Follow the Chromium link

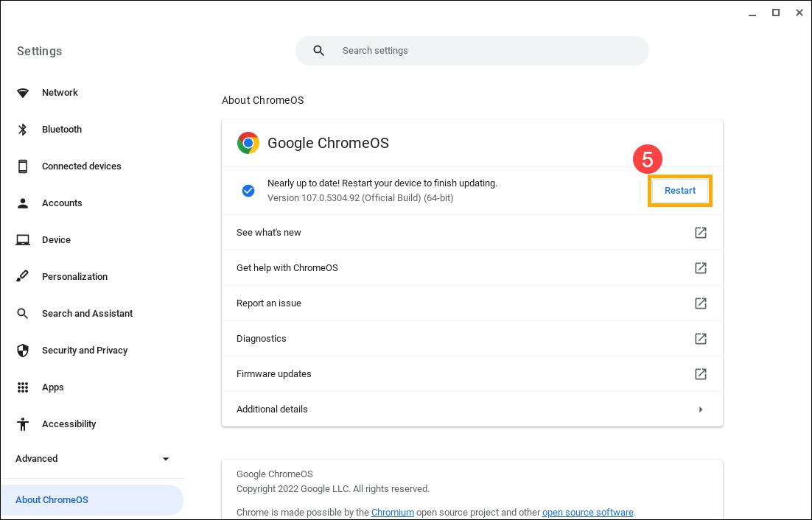(393, 512)
